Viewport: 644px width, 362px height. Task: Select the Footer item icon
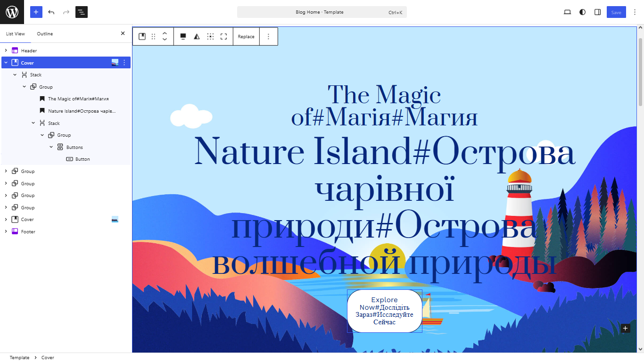click(15, 231)
